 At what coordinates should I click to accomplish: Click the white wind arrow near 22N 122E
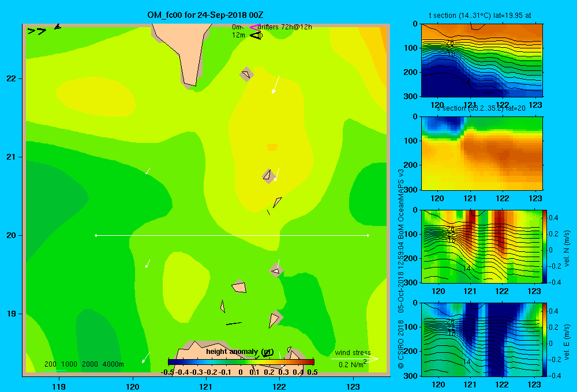(276, 85)
